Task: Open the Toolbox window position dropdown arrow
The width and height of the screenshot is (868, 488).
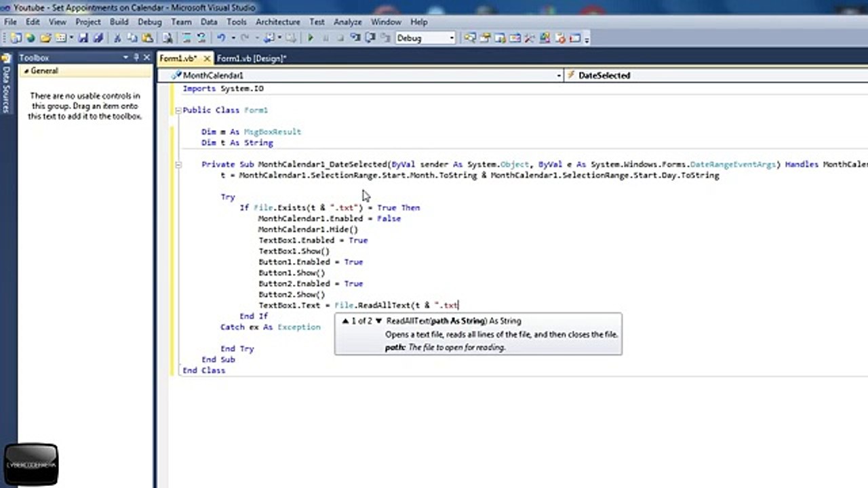Action: [126, 58]
